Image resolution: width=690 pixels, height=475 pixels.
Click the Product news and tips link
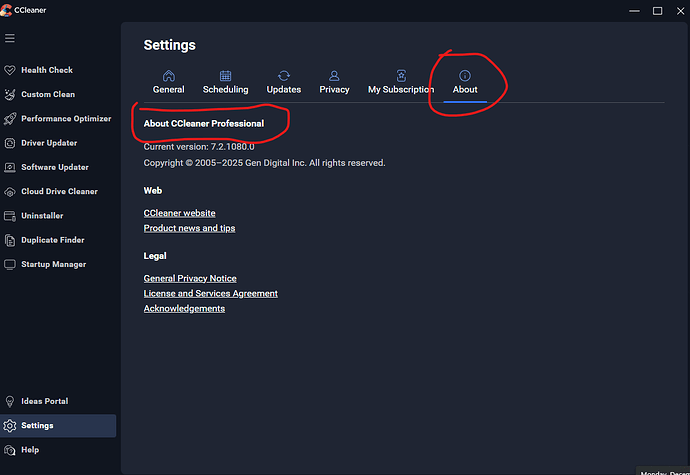pos(190,228)
